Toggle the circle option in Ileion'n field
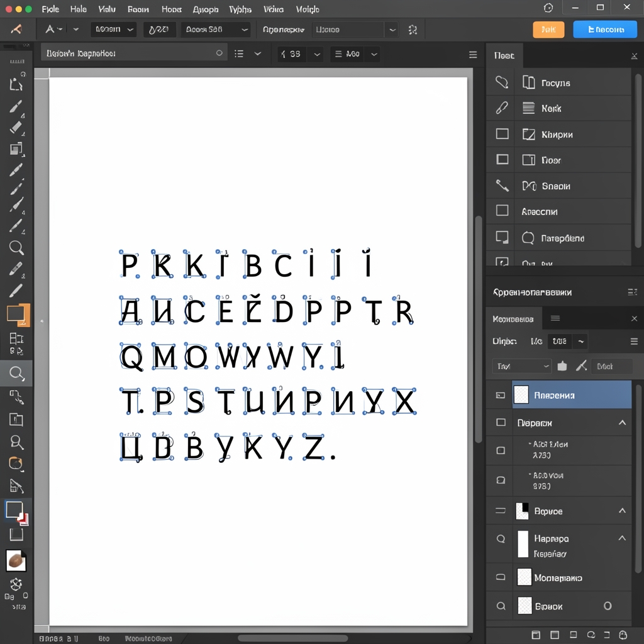Viewport: 644px width, 644px height. tap(219, 53)
